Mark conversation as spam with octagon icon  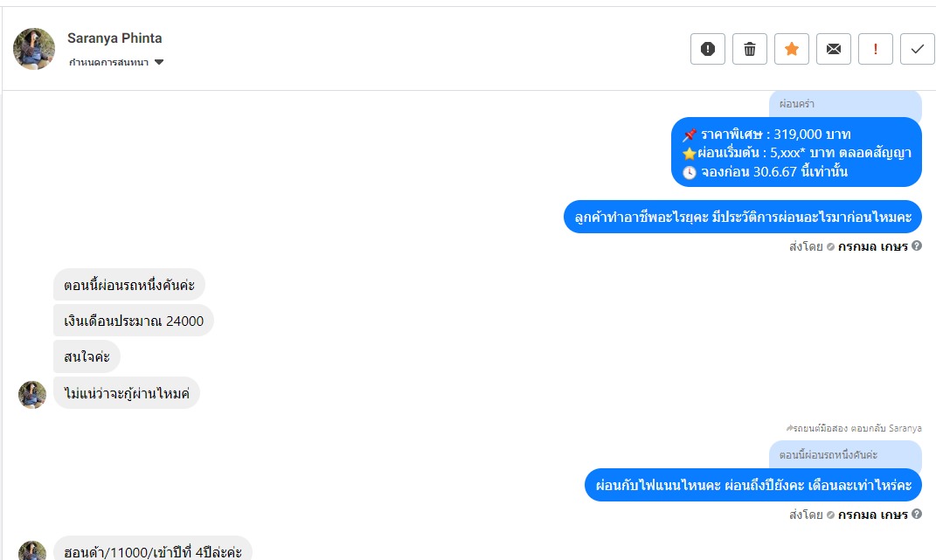coord(708,49)
